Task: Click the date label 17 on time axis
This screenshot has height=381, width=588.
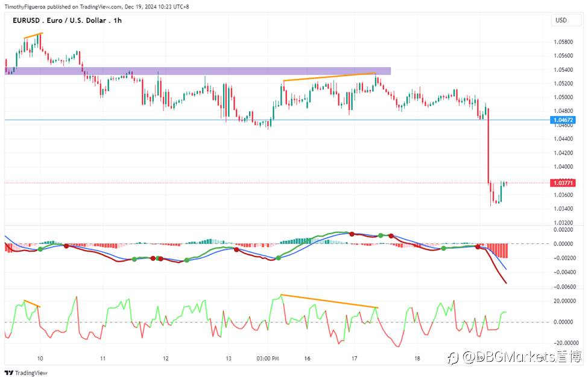Action: [355, 359]
